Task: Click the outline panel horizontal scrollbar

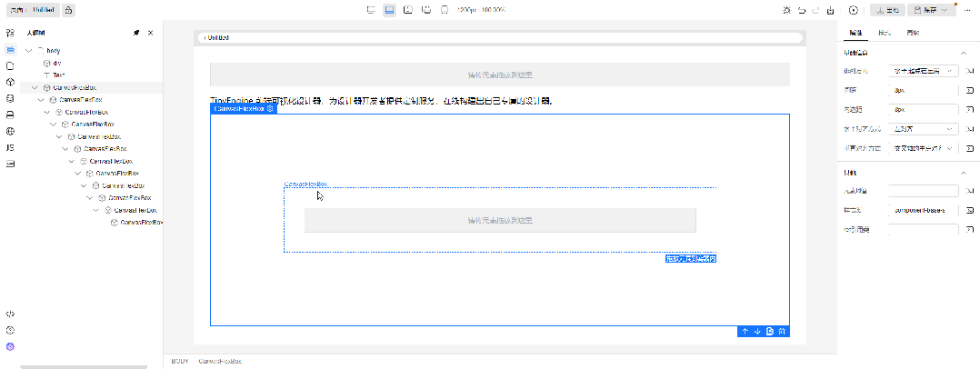Action: coord(84,367)
